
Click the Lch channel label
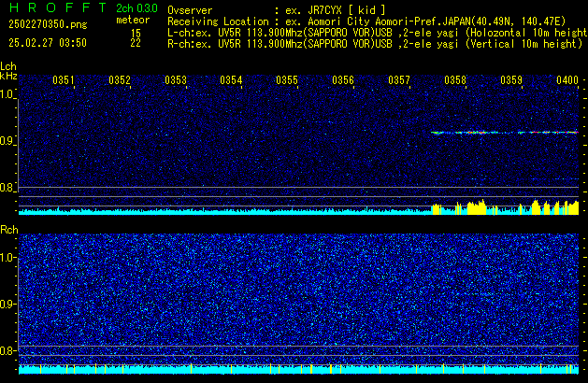click(8, 66)
